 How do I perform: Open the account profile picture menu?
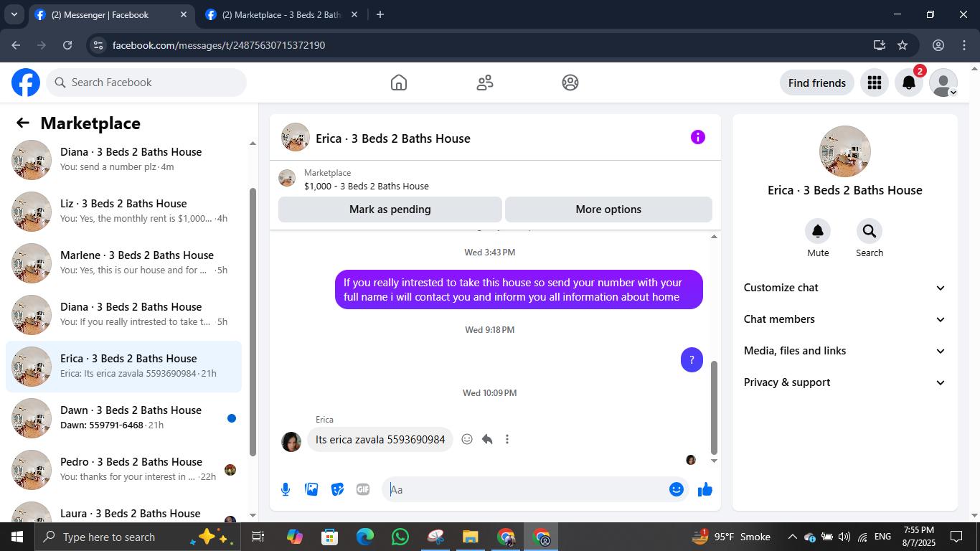tap(943, 83)
